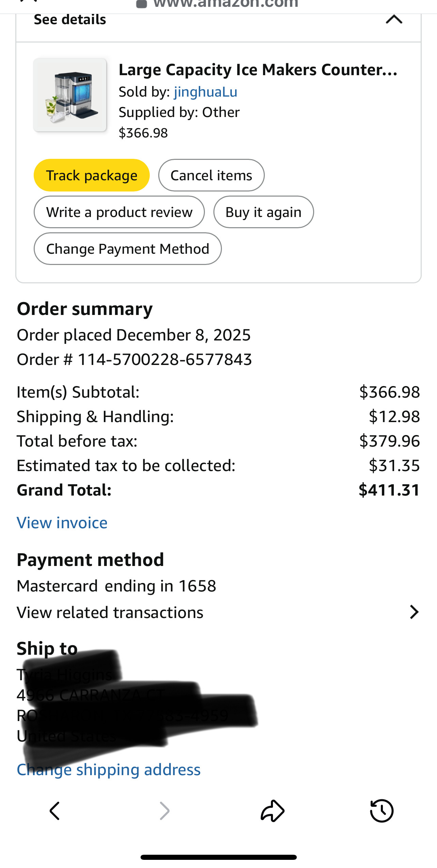Open the browsing history clock icon
Screen dimensions: 437x868
(382, 811)
